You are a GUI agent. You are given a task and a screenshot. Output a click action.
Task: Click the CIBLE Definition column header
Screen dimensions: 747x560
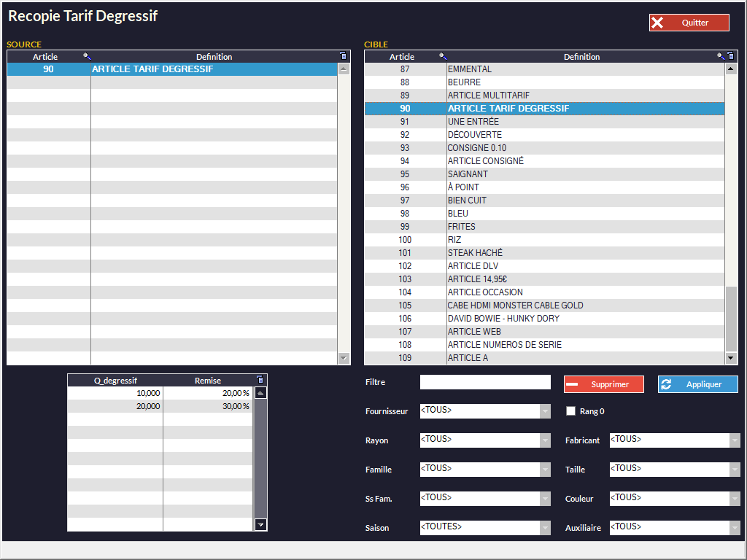click(581, 56)
